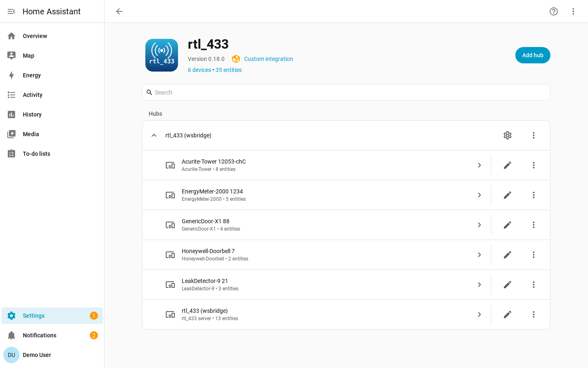Open Energy in the sidebar
Image resolution: width=588 pixels, height=368 pixels.
52,75
